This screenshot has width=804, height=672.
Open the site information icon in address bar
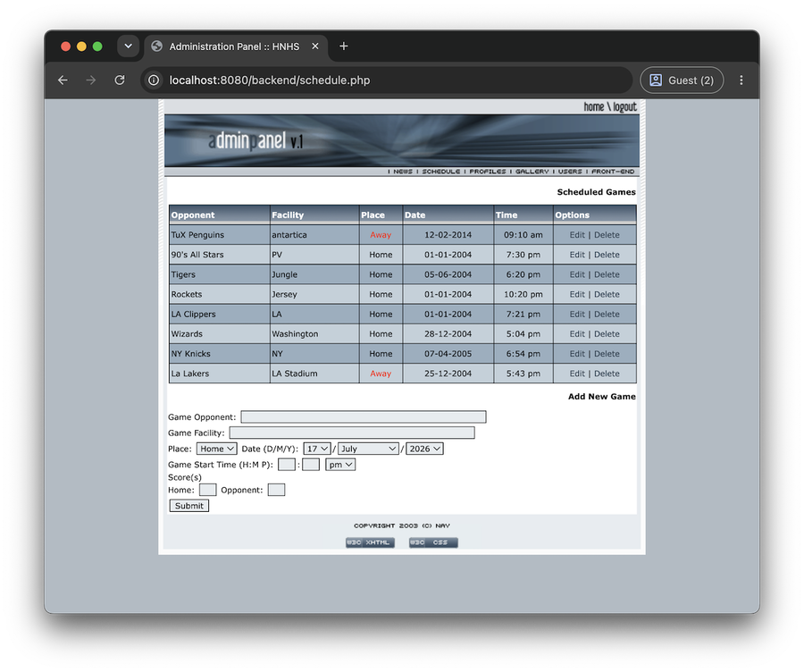tap(154, 80)
